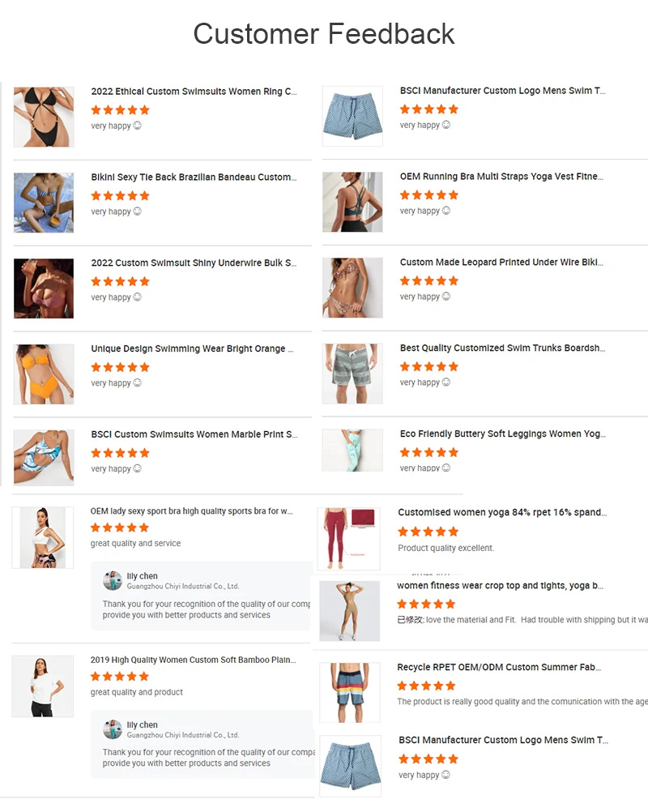The image size is (648, 812).
Task: Open '2022 Custom Swimsuit Shiny Underwire' title
Action: (x=194, y=263)
